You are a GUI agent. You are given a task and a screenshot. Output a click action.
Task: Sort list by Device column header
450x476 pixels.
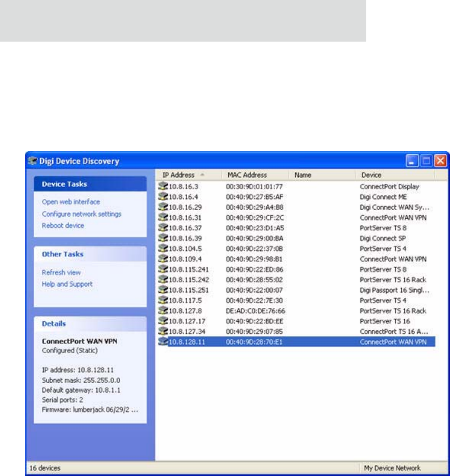click(395, 175)
